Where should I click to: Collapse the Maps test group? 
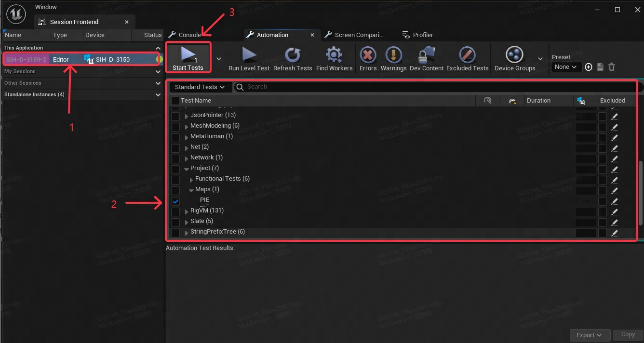point(191,190)
